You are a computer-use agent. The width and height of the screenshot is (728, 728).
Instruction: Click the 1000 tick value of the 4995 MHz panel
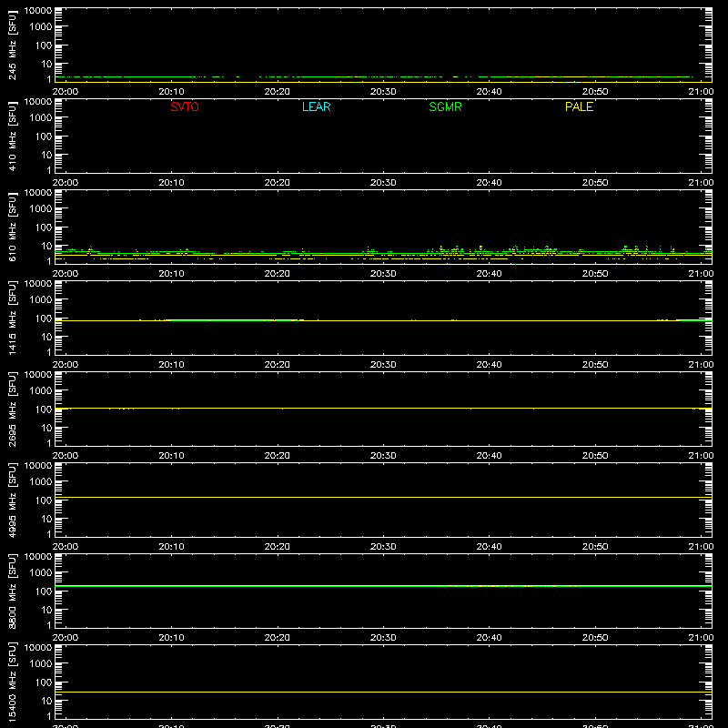(41, 482)
